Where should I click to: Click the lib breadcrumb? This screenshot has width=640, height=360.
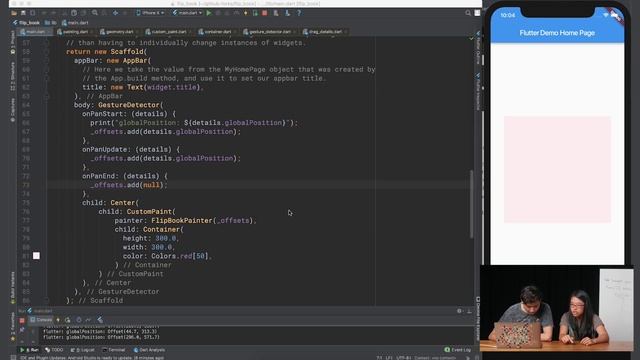tap(51, 23)
